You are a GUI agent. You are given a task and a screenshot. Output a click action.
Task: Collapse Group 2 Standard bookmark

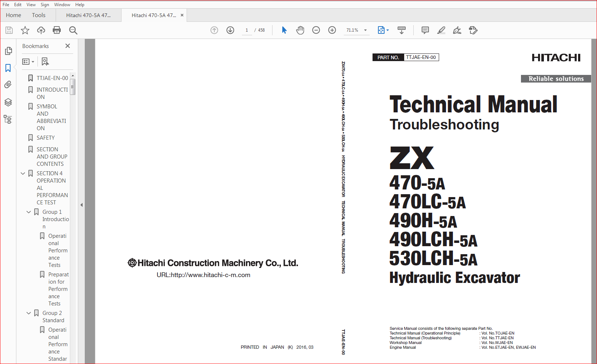(x=29, y=313)
